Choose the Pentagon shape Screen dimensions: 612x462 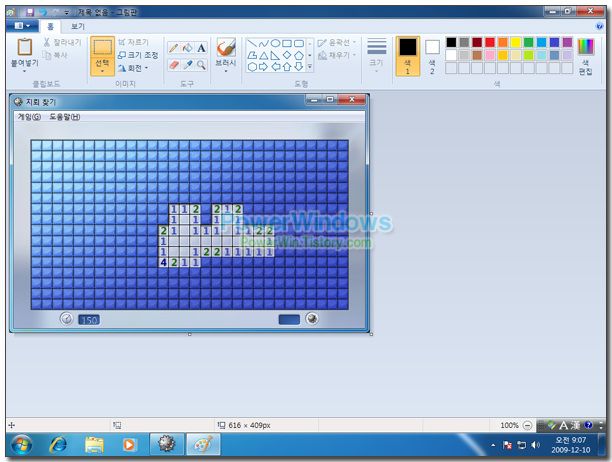click(299, 55)
